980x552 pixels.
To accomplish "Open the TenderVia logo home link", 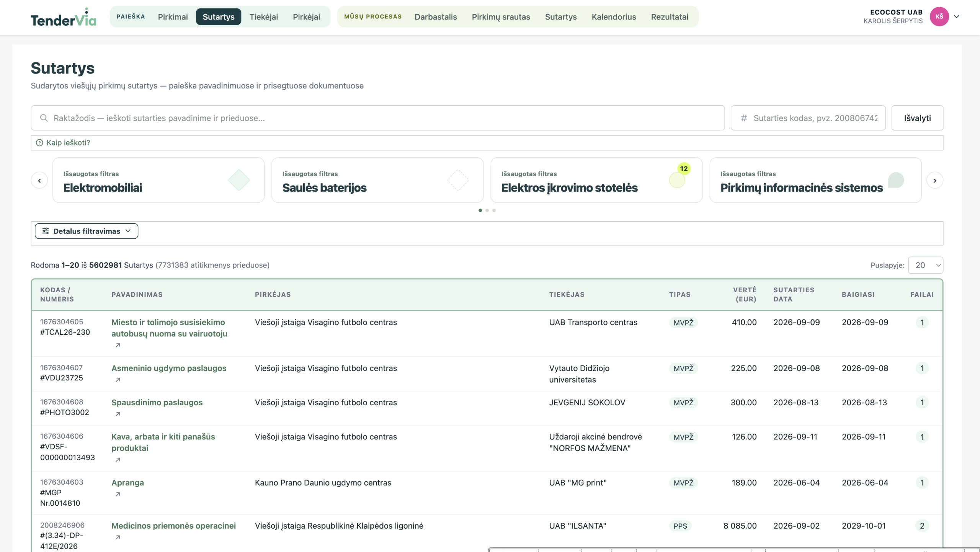I will (64, 17).
